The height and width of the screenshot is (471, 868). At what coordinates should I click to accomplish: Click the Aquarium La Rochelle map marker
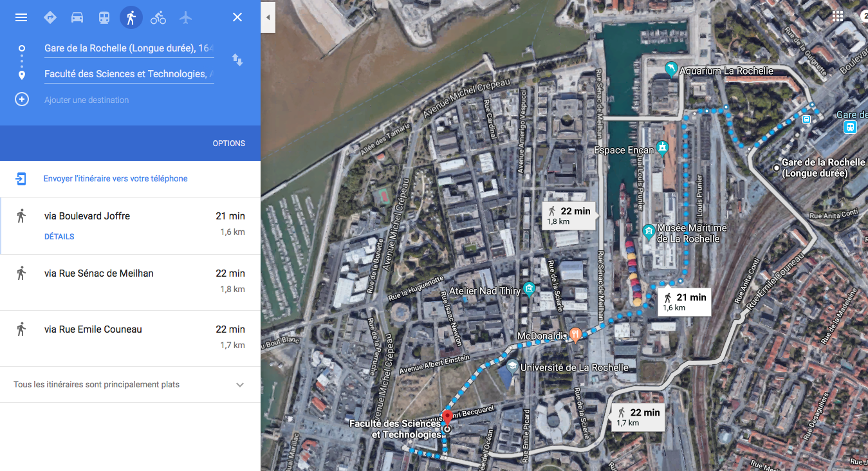click(x=671, y=70)
